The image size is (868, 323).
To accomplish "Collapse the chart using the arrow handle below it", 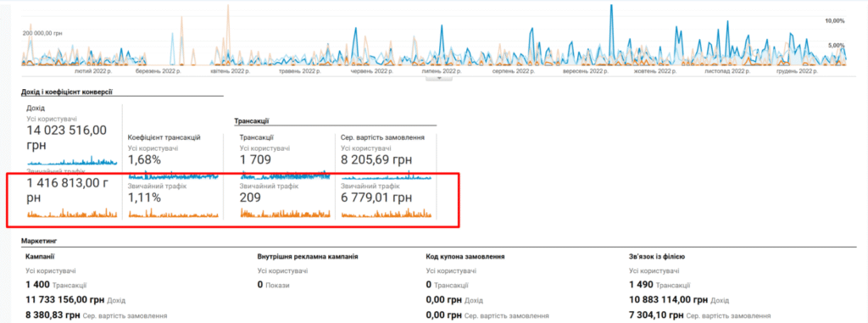I will pyautogui.click(x=438, y=78).
